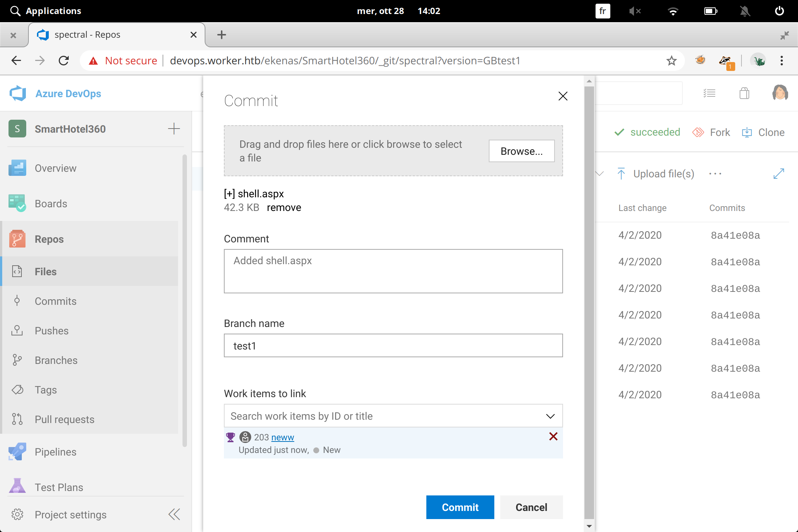
Task: Remove linked work item 203
Action: [x=553, y=437]
